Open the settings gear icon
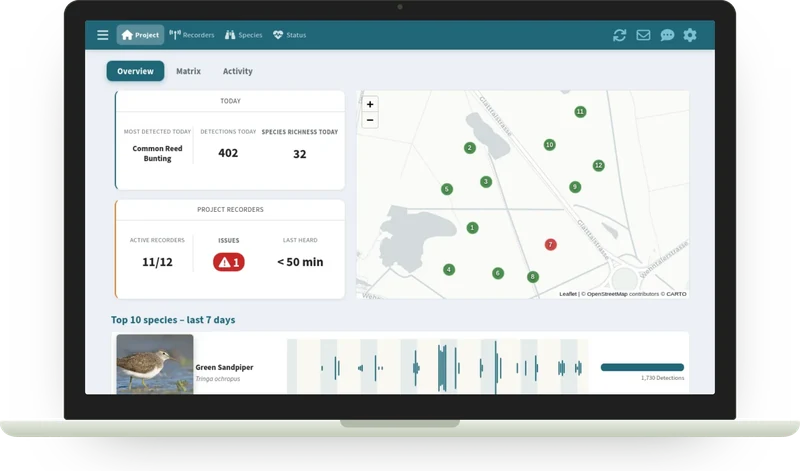Screen dimensions: 800x471 (x=690, y=35)
